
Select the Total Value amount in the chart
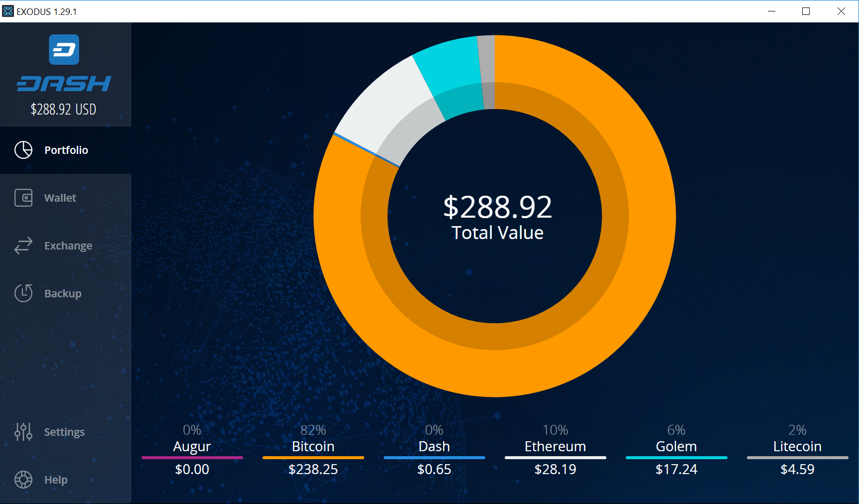pyautogui.click(x=498, y=208)
